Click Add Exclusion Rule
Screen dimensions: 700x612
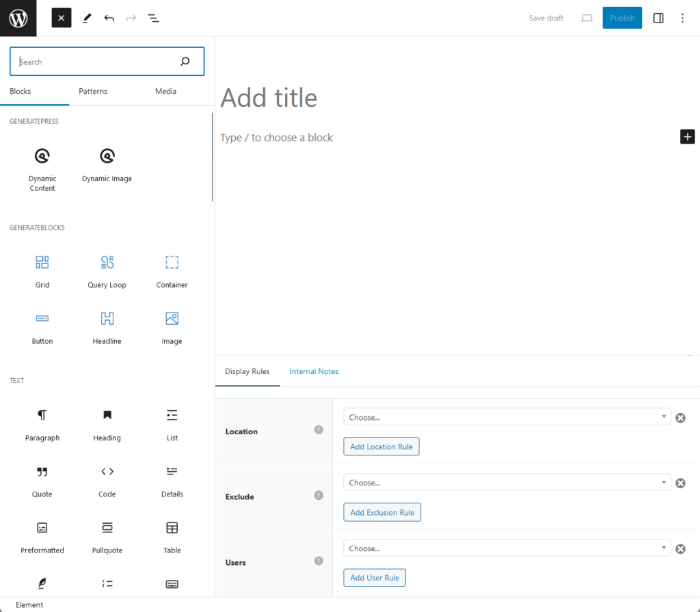click(x=382, y=512)
